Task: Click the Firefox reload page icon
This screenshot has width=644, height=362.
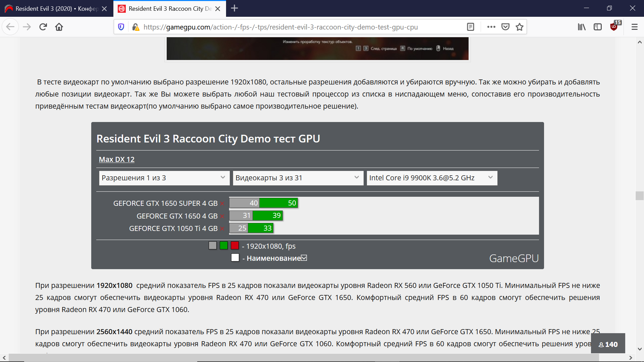Action: 43,27
